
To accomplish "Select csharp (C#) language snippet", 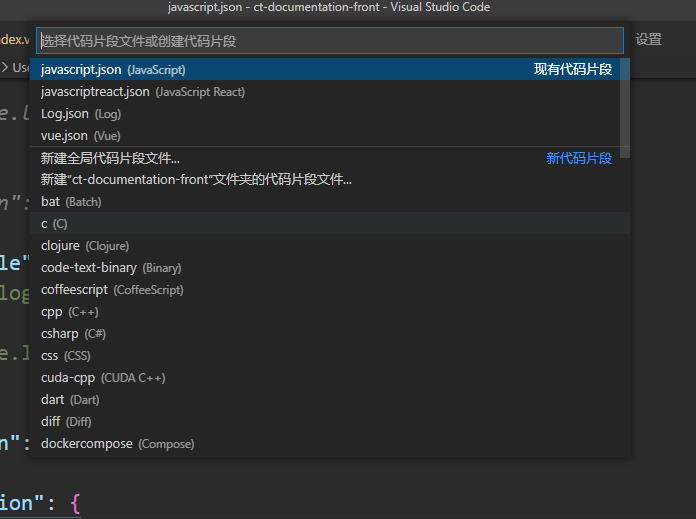I will point(330,333).
